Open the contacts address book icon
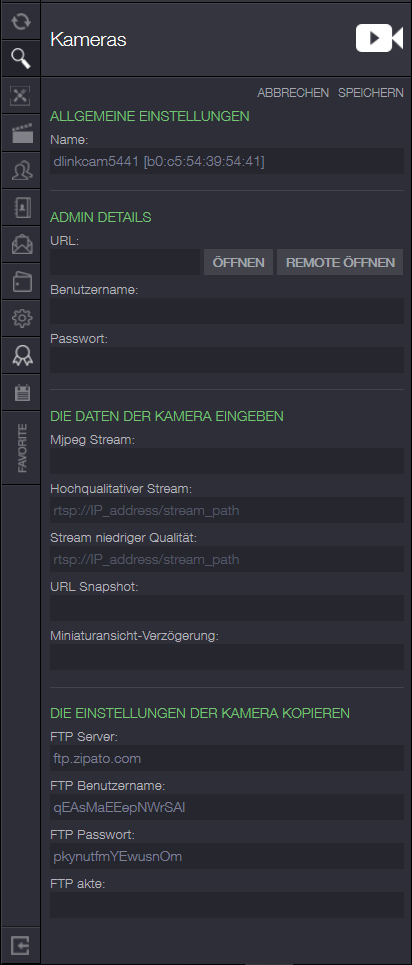Screen dimensions: 412x965 click(x=21, y=207)
